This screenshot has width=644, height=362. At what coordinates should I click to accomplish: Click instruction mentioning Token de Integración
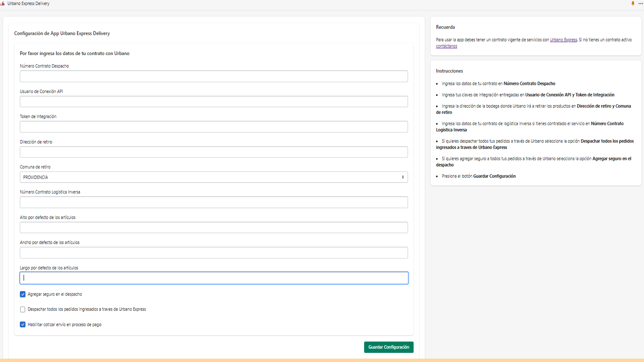coord(528,95)
